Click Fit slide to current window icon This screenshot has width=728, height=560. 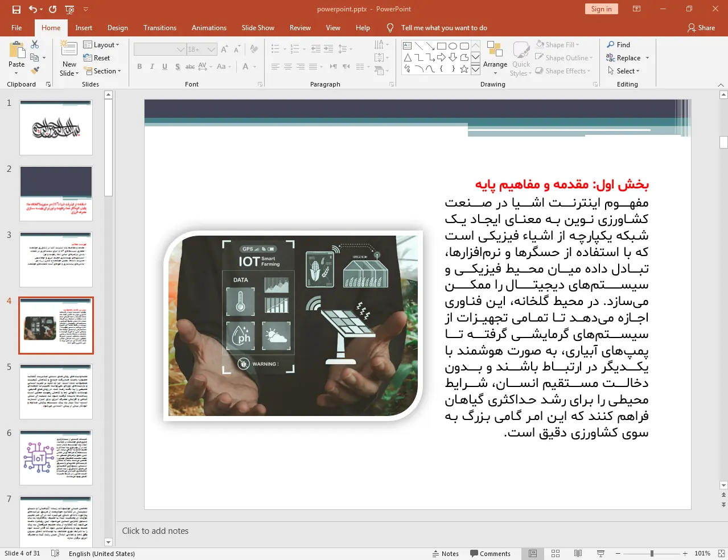pos(721,553)
